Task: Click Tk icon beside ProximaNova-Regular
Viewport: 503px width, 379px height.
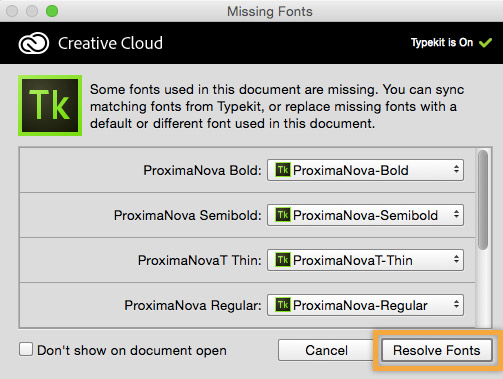Action: [x=283, y=305]
